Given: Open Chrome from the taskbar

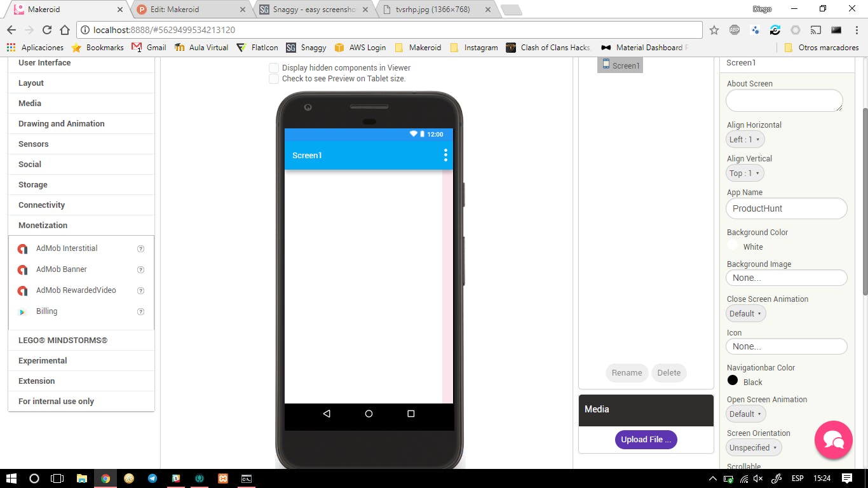Looking at the screenshot, I should pyautogui.click(x=105, y=478).
